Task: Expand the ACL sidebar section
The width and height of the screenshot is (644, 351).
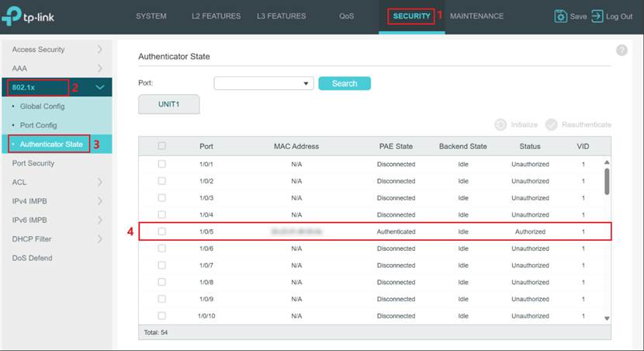Action: coord(99,182)
